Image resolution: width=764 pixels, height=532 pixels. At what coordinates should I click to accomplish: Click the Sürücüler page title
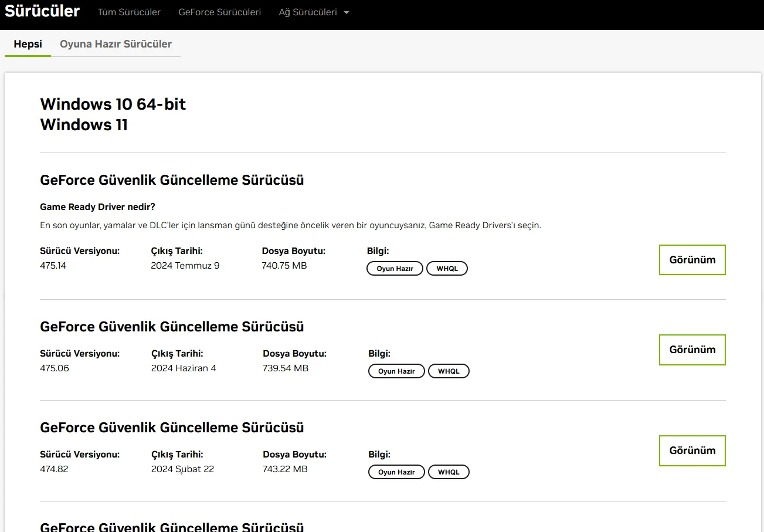point(42,11)
